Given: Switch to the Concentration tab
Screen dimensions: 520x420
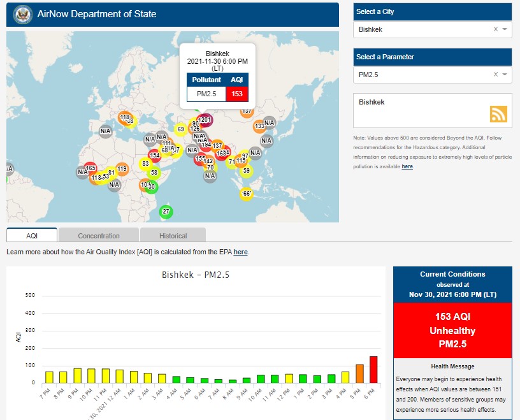Looking at the screenshot, I should 99,236.
